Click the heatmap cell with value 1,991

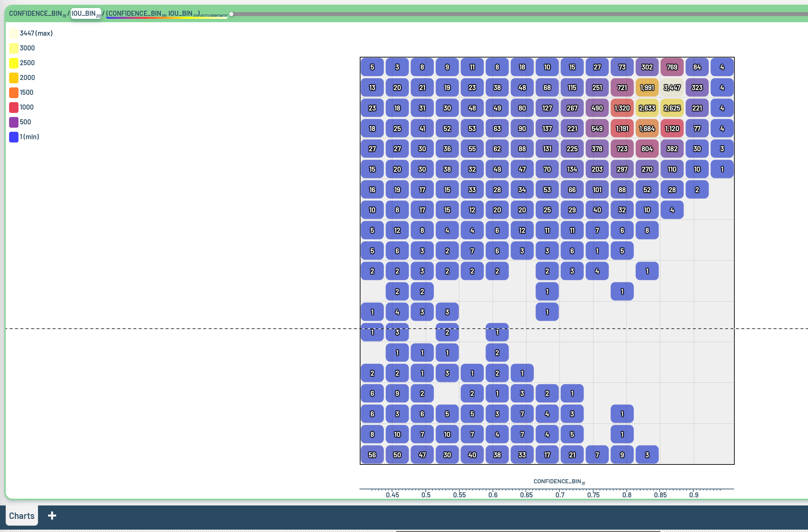tap(647, 87)
